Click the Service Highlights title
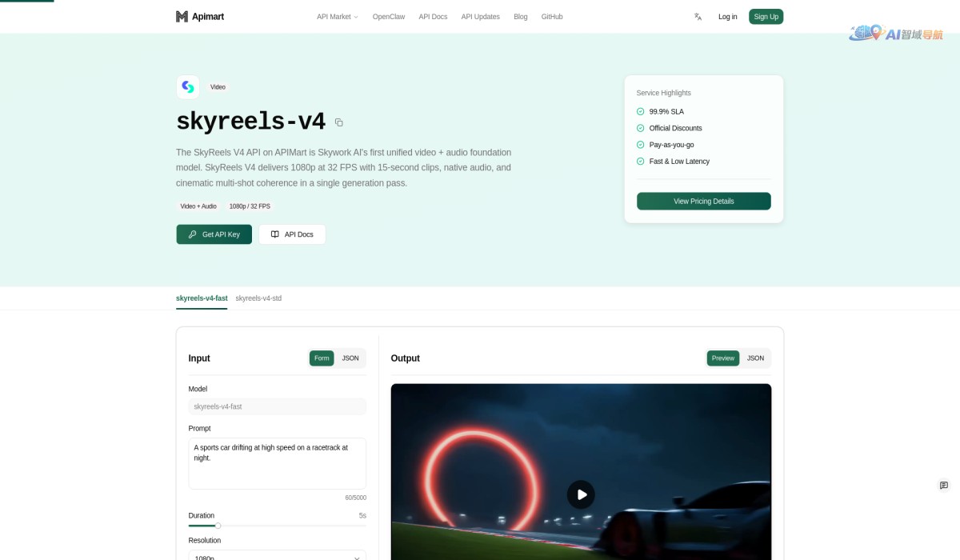Screen dimensions: 960x560 click(x=664, y=93)
